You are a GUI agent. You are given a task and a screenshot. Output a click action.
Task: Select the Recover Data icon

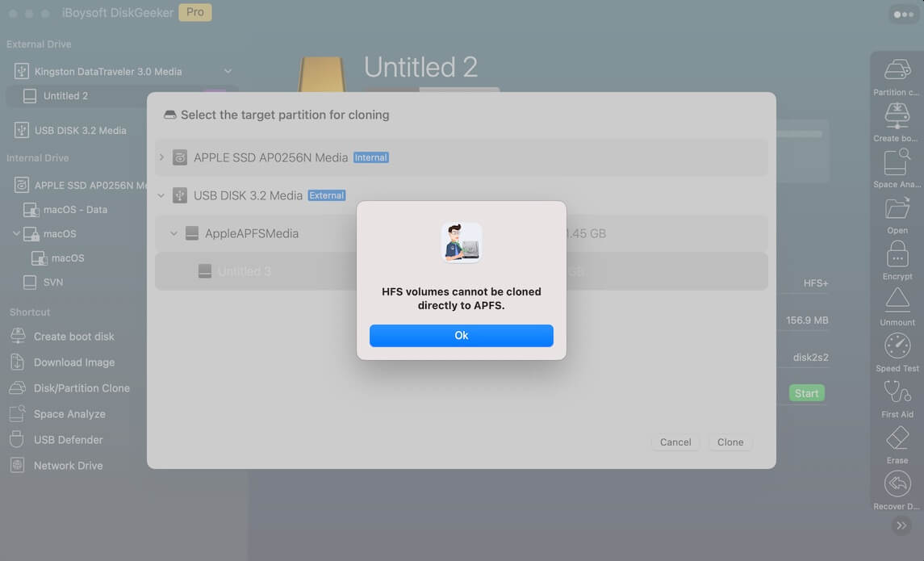[x=897, y=484]
